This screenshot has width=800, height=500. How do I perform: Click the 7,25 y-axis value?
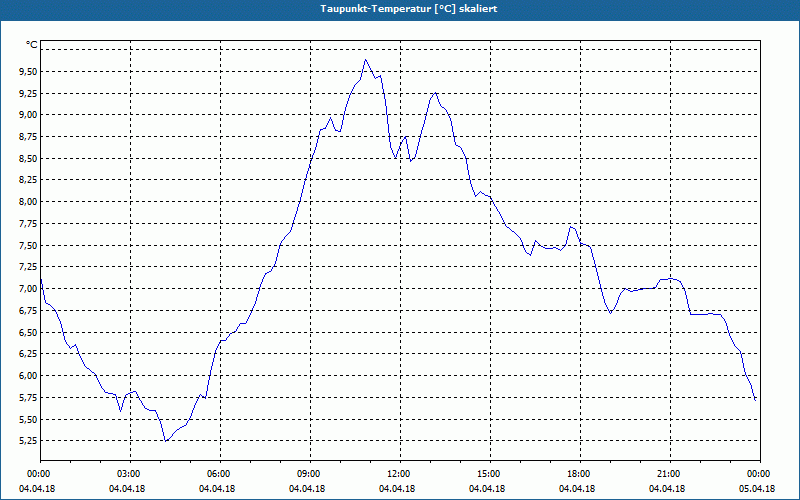(28, 267)
